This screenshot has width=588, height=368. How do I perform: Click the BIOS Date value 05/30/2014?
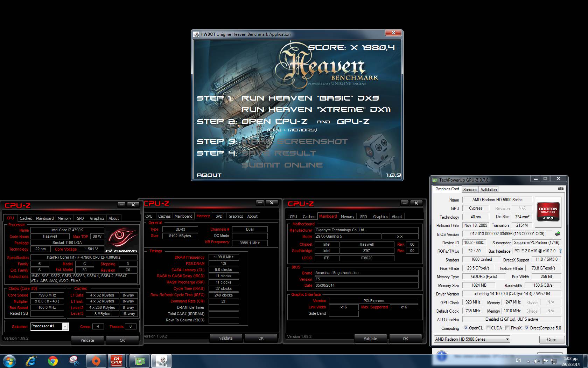pos(366,285)
